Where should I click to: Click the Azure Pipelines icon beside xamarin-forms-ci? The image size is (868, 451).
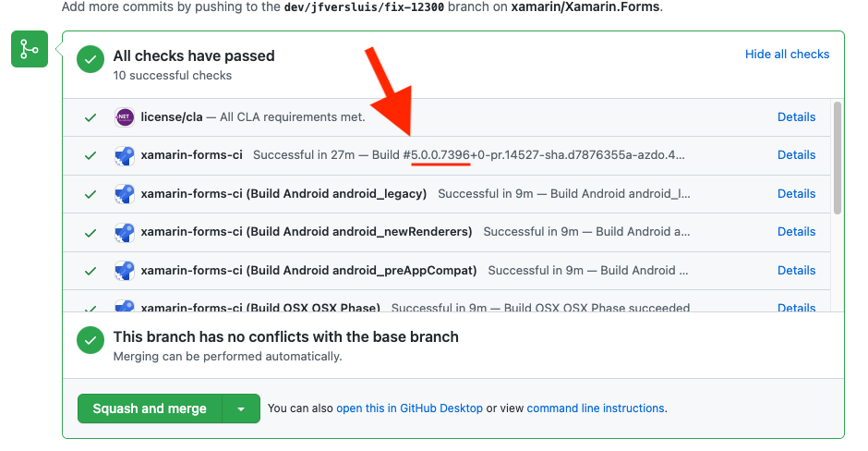(124, 155)
